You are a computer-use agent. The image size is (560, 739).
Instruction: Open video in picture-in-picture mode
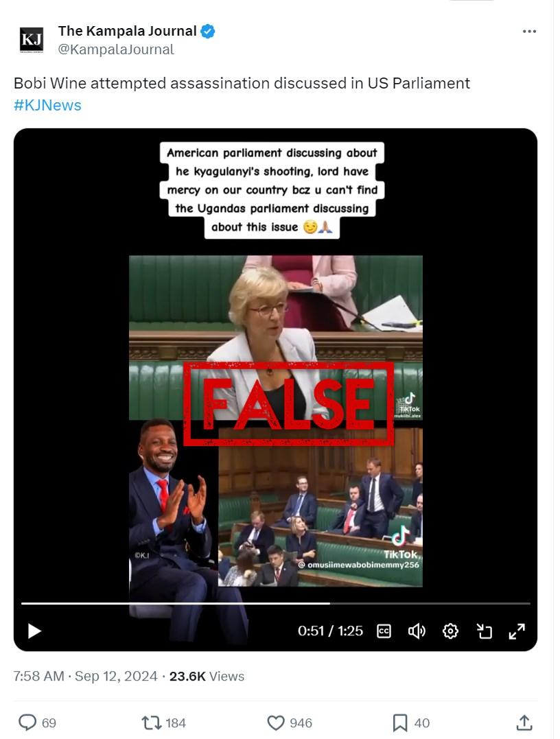click(x=484, y=631)
